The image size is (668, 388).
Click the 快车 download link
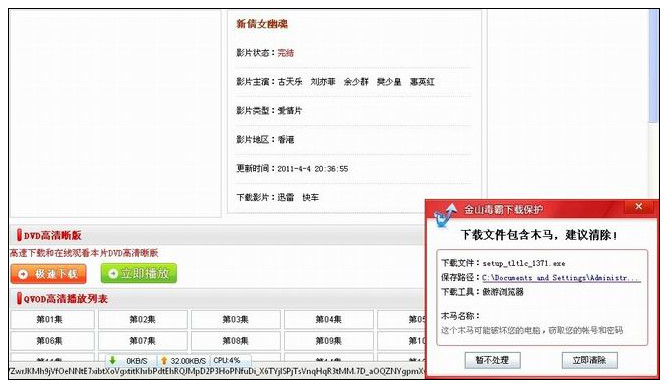coord(311,197)
